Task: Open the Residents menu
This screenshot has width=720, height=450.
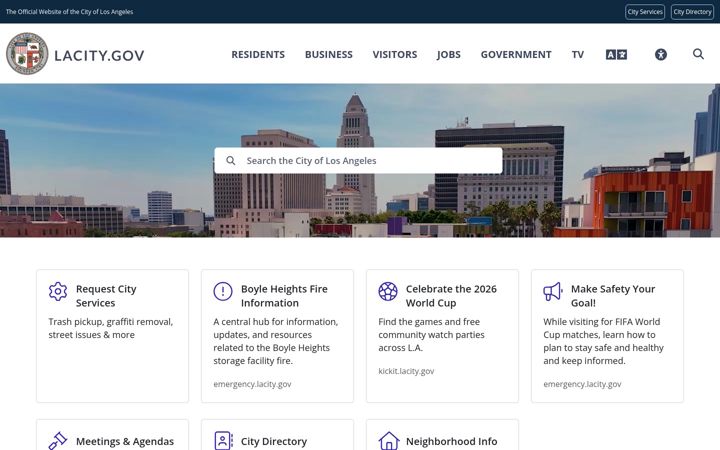Action: click(258, 55)
